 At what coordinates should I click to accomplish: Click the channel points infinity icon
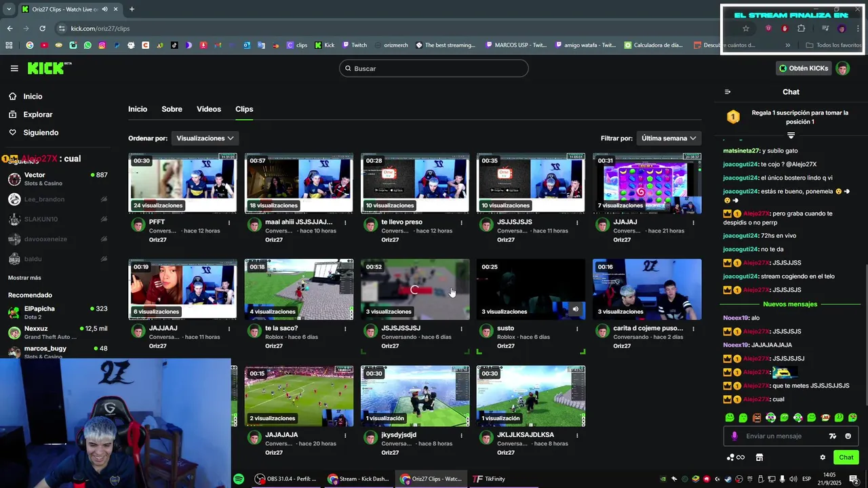(x=736, y=457)
